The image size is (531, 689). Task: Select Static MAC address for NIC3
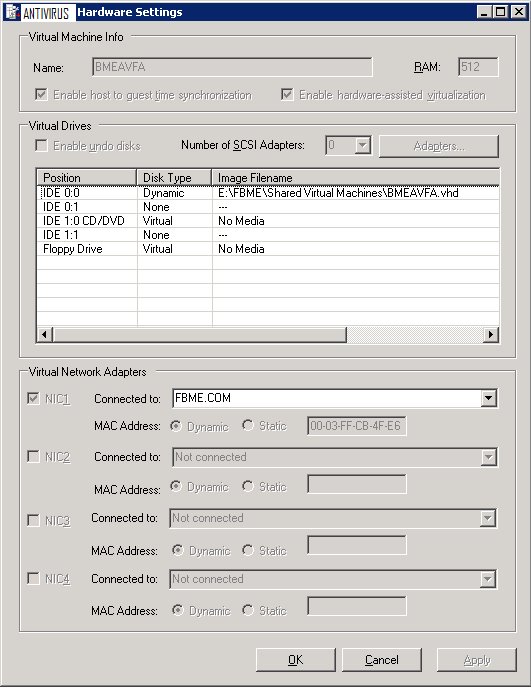pos(248,550)
